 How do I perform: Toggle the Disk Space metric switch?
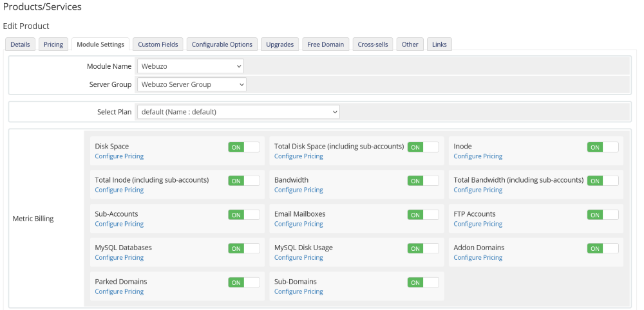pos(243,147)
